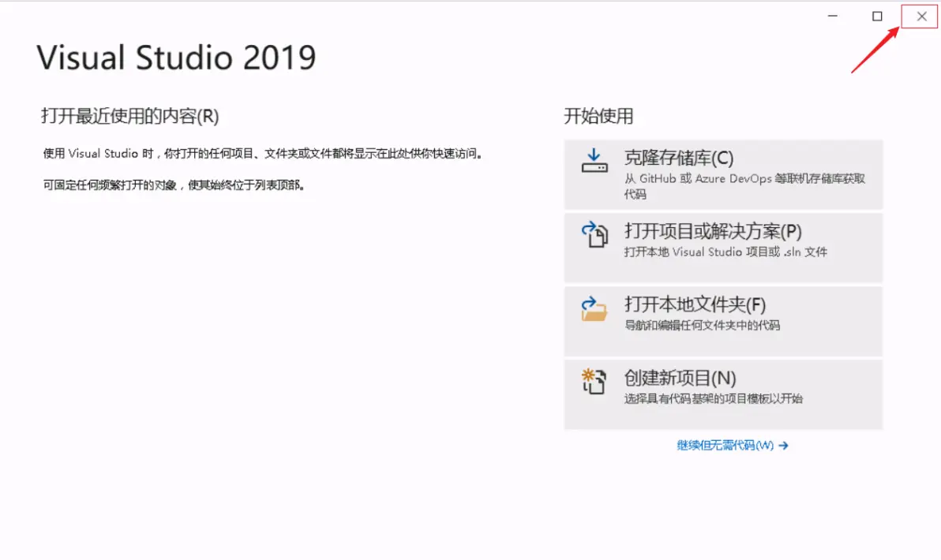Click description 导航和编辑任何文件夹中的代码

tap(702, 325)
